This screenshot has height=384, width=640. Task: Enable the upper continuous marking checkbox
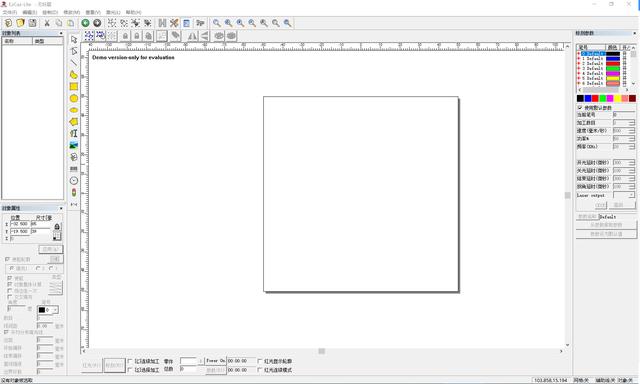(130, 361)
